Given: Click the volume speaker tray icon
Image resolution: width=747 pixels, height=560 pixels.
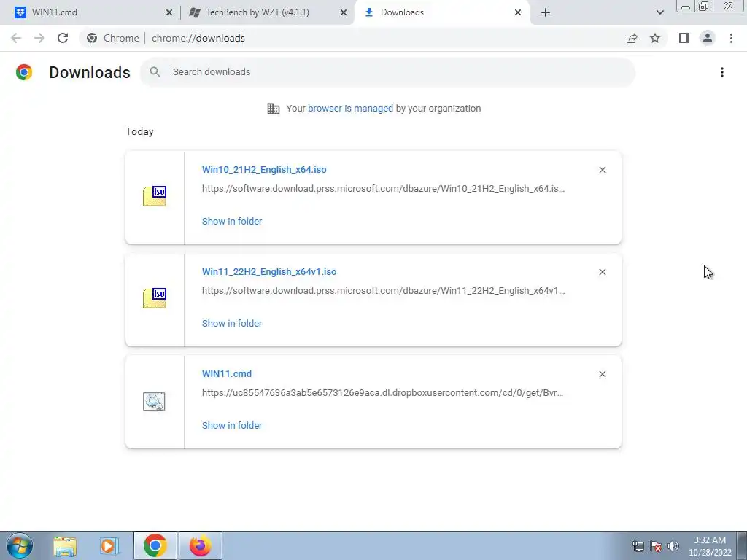Looking at the screenshot, I should click(673, 546).
